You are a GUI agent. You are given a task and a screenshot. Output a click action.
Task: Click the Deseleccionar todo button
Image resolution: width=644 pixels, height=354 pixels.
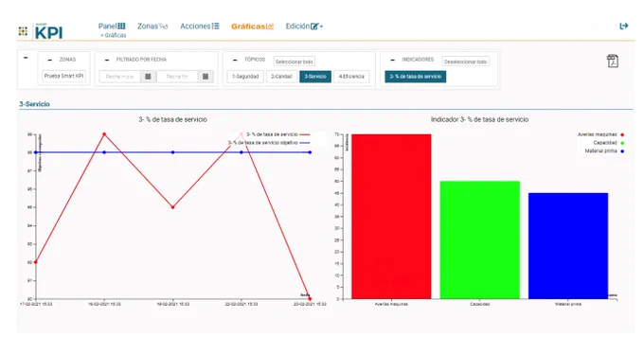pos(465,62)
